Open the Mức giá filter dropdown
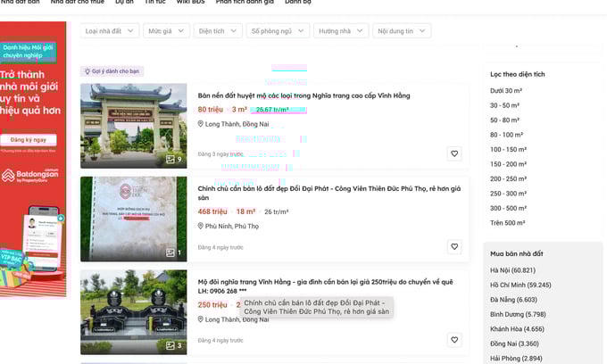607x364 pixels. tap(166, 31)
